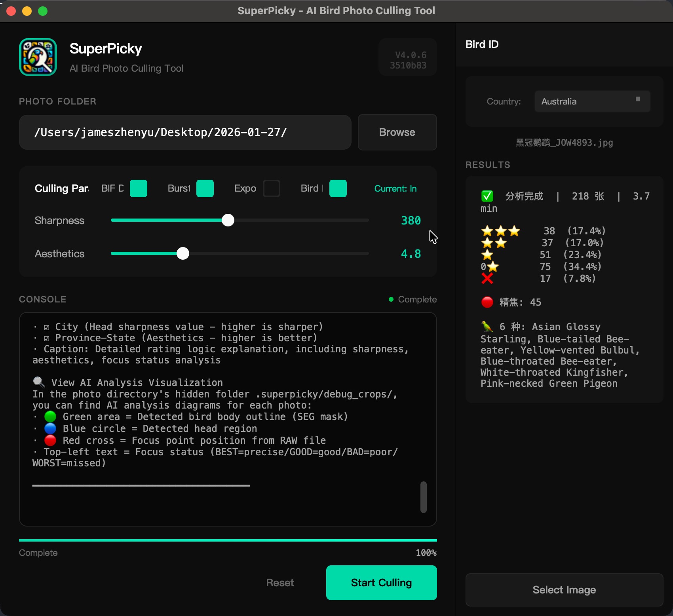This screenshot has width=673, height=616.
Task: Click the photo folder path field
Action: pyautogui.click(x=185, y=132)
